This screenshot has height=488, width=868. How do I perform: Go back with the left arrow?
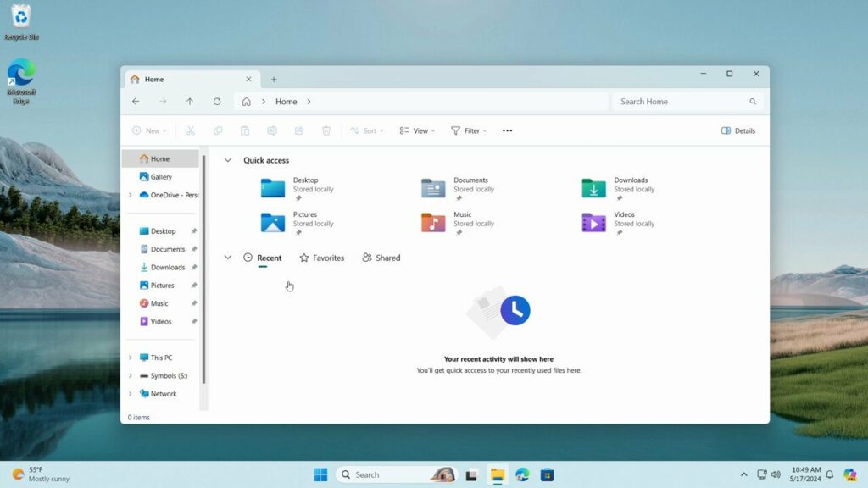point(136,102)
